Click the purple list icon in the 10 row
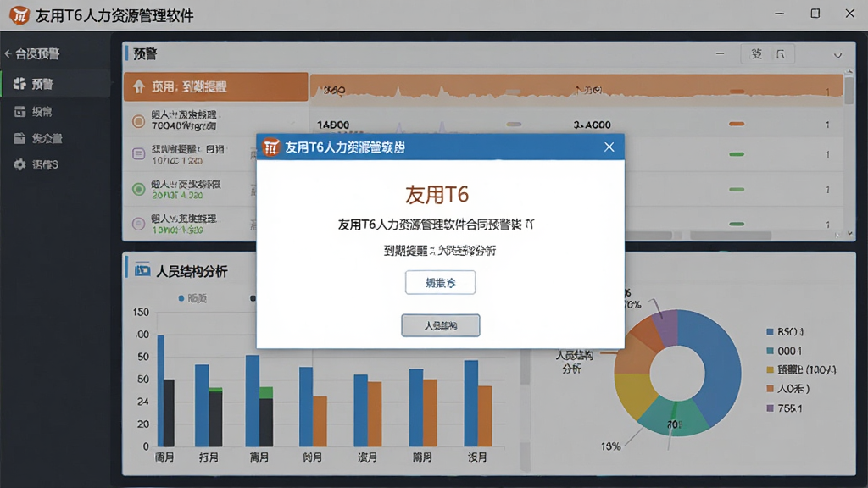 [x=138, y=154]
